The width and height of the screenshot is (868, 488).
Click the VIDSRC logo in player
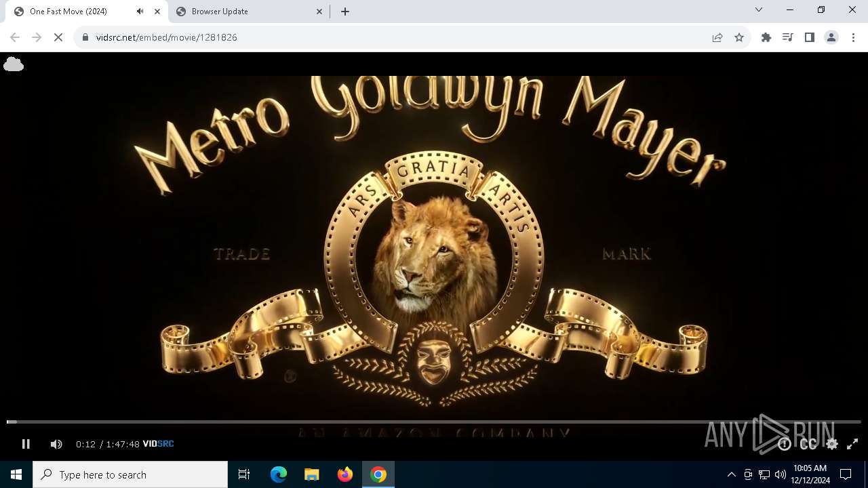coord(158,444)
